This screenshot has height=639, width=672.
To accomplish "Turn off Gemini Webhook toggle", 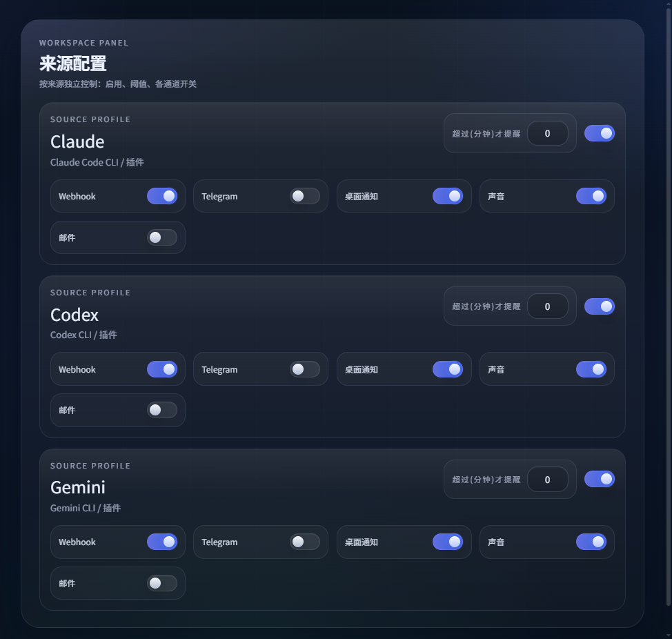I will pyautogui.click(x=162, y=542).
